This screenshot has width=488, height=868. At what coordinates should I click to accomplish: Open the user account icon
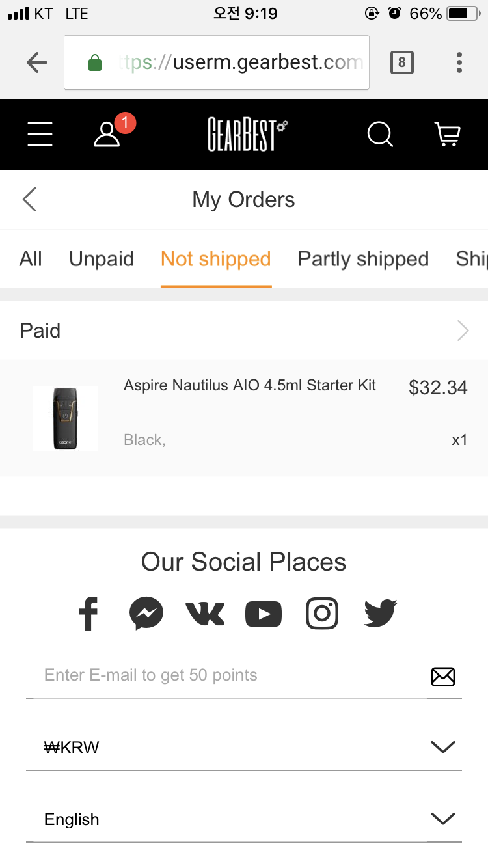[x=107, y=135]
